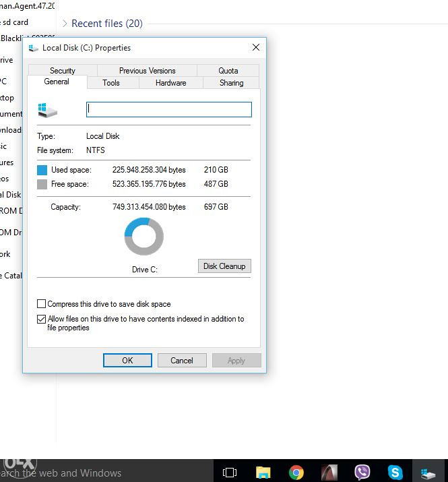
Task: Open the app with arch icon in taskbar
Action: tap(329, 472)
